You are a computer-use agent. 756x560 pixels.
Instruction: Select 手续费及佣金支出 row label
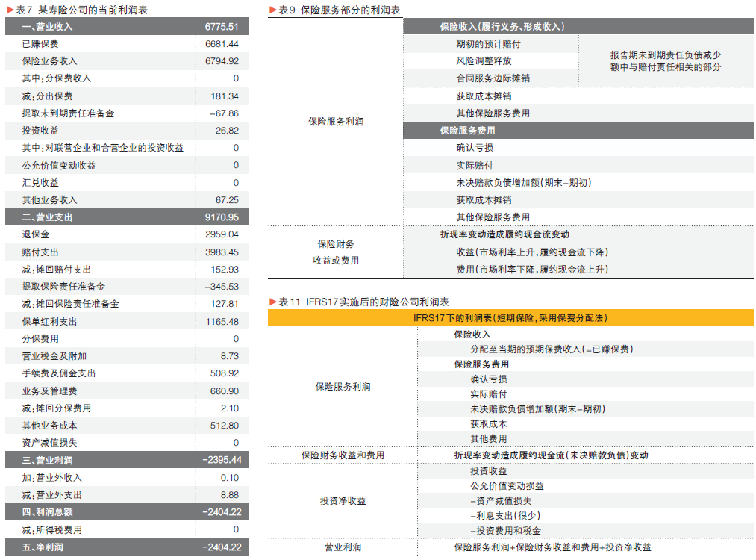[x=59, y=373]
